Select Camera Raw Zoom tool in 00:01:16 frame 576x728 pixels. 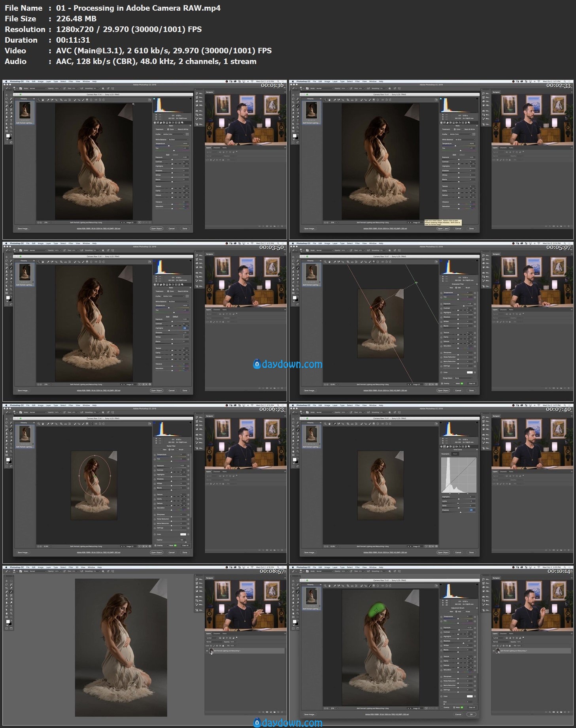(x=39, y=100)
